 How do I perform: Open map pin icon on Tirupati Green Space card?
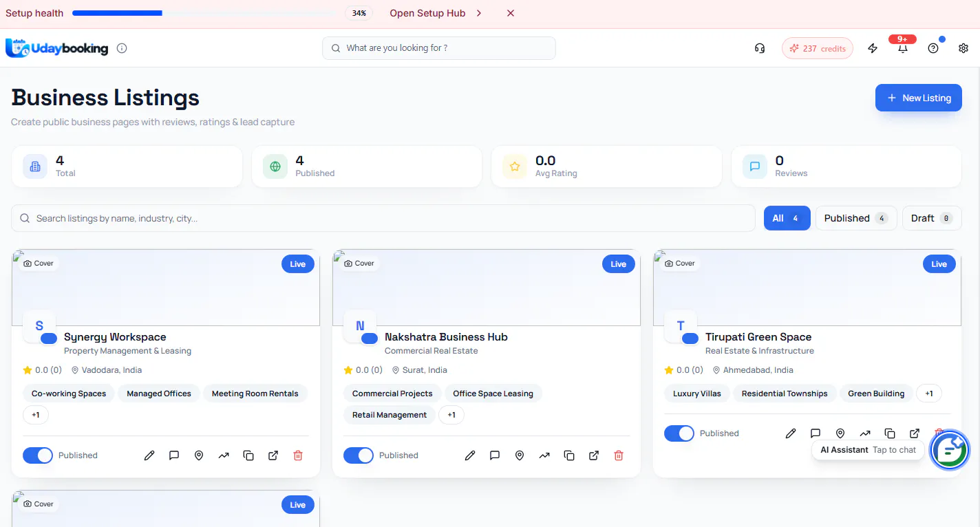pos(840,433)
